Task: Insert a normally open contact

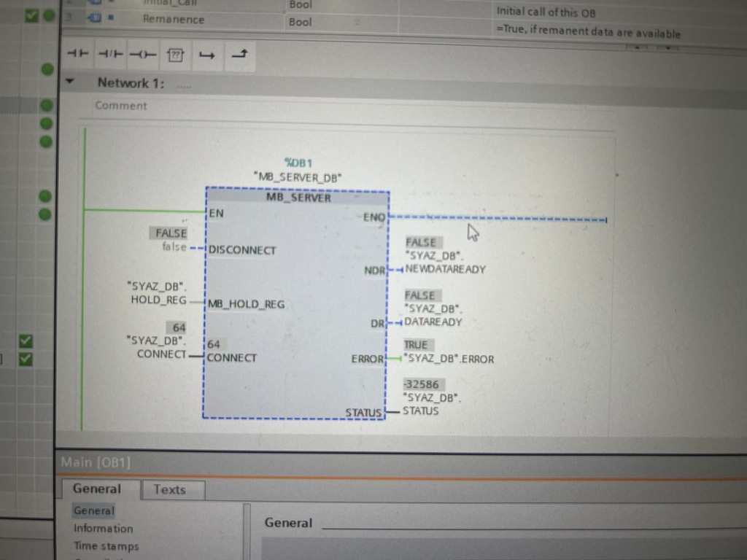Action: pyautogui.click(x=77, y=54)
